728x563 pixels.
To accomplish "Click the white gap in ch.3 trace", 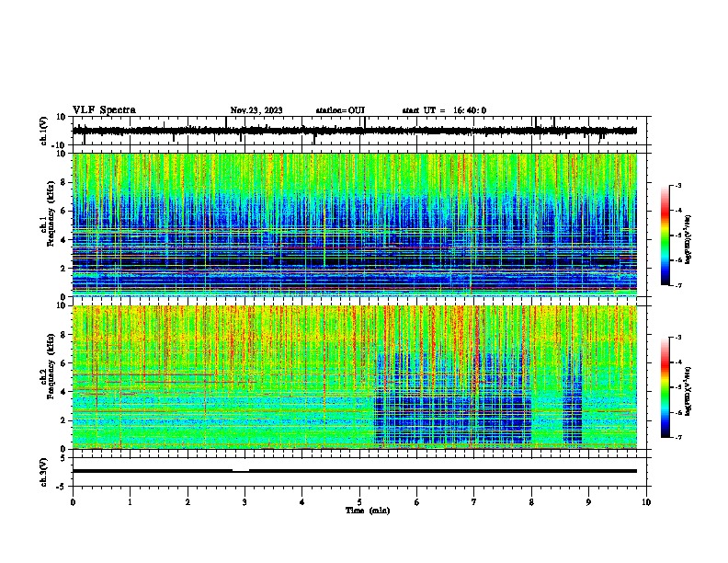I will [241, 470].
